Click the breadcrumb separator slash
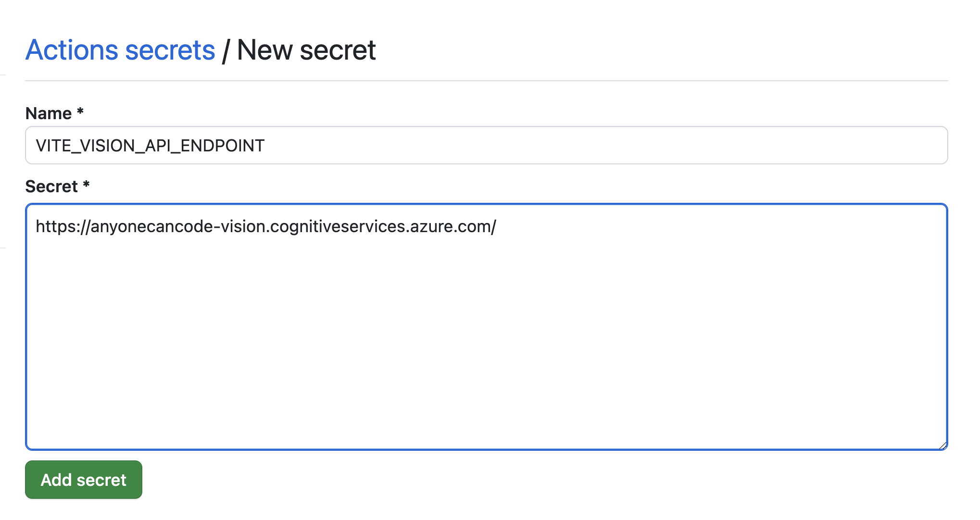The height and width of the screenshot is (520, 980). 227,50
